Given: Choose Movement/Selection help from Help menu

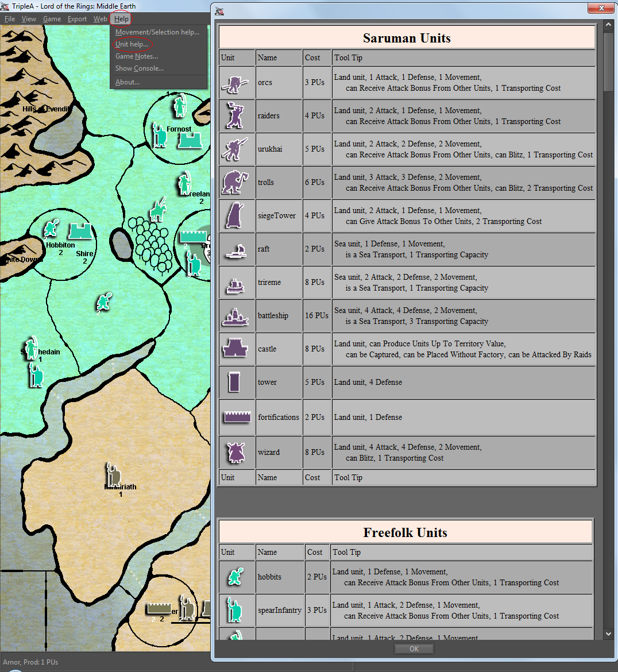Looking at the screenshot, I should pyautogui.click(x=157, y=32).
